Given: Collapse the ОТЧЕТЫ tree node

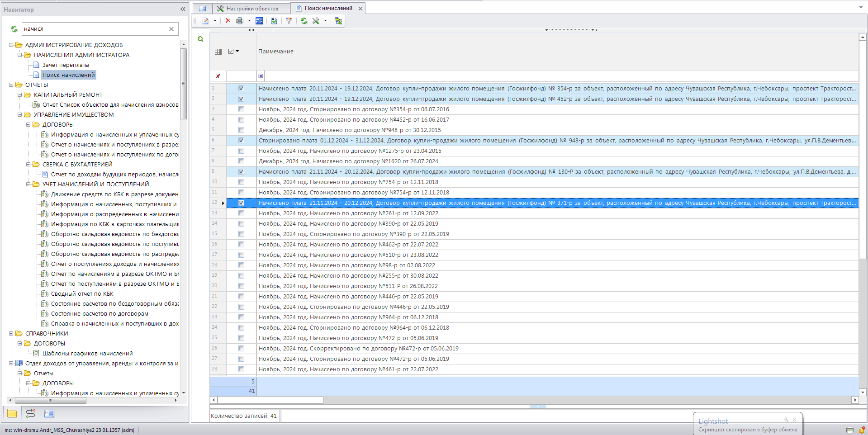Looking at the screenshot, I should pyautogui.click(x=11, y=85).
